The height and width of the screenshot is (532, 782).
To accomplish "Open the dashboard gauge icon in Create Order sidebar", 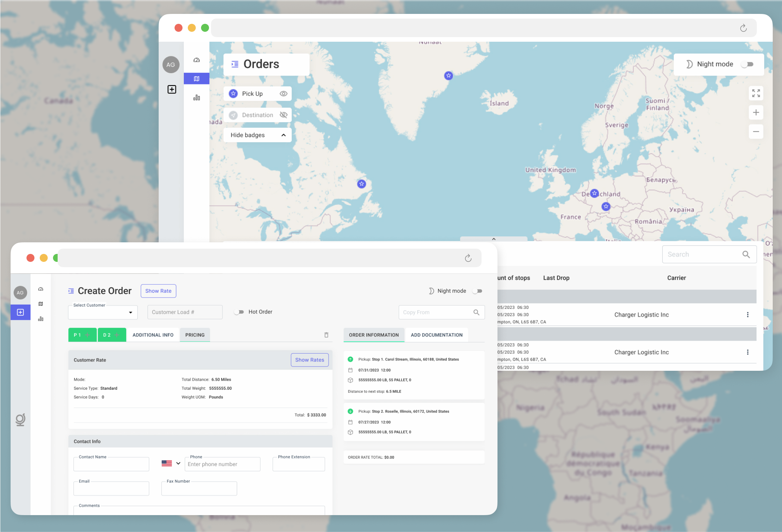I will coord(41,289).
